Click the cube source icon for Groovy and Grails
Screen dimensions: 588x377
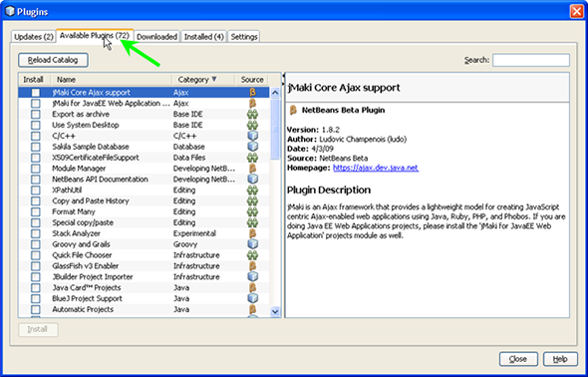(253, 244)
